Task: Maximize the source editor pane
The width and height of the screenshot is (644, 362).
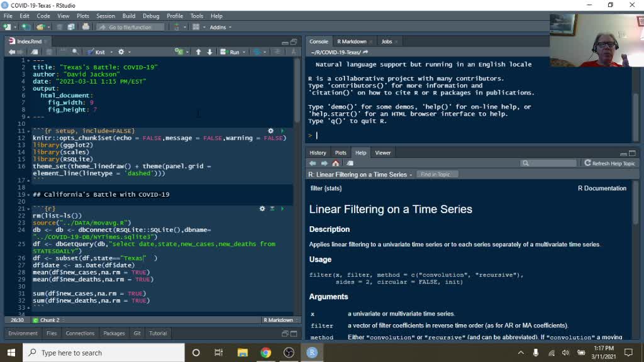Action: [294, 42]
